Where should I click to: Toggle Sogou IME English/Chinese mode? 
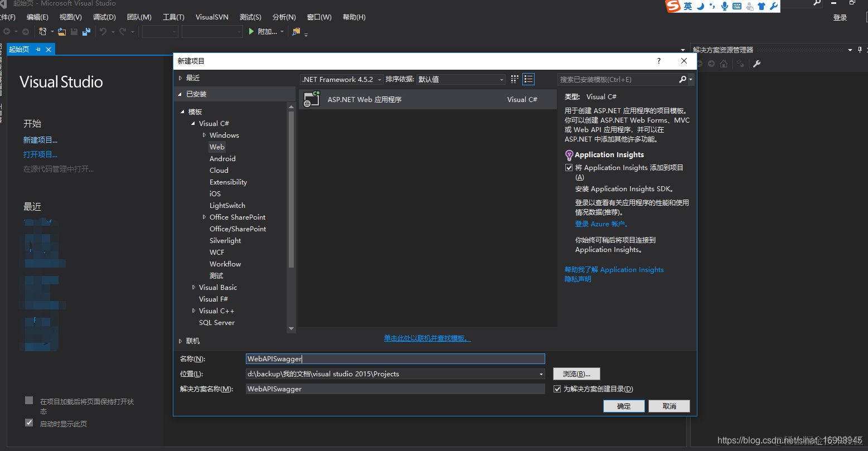688,6
